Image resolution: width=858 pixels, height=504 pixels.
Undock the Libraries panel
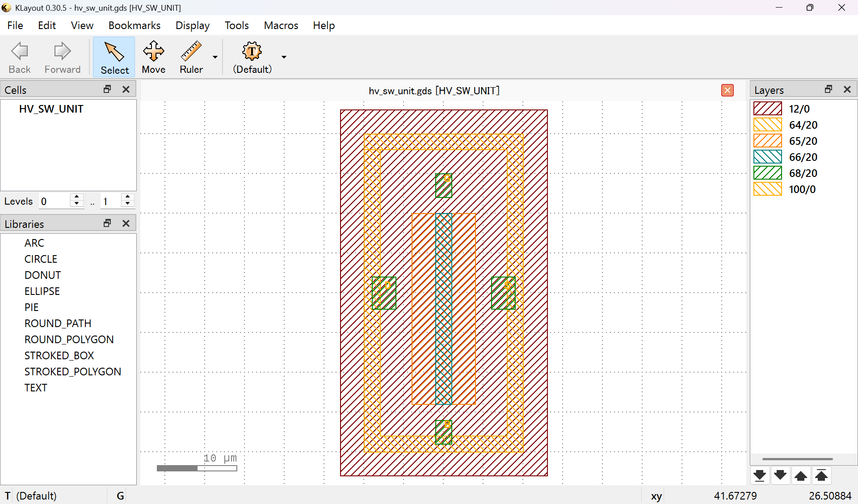pos(107,223)
